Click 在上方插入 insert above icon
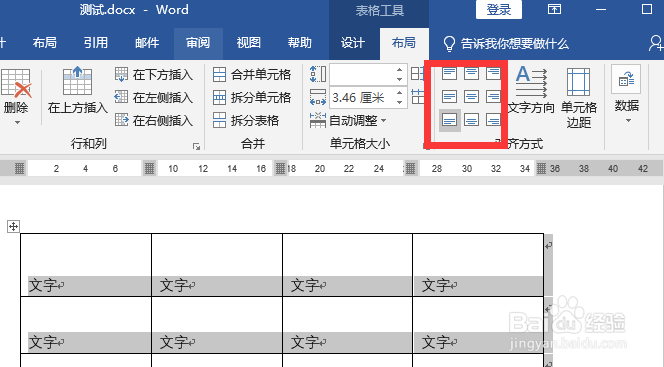The image size is (664, 367). [77, 80]
